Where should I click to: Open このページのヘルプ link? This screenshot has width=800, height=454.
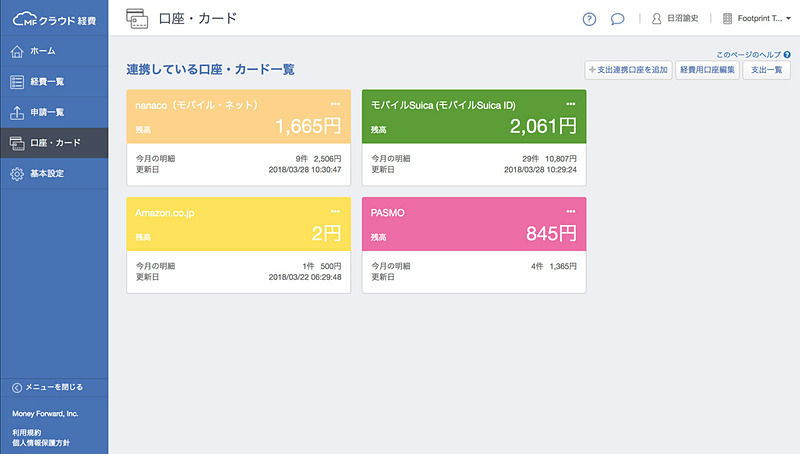coord(748,55)
